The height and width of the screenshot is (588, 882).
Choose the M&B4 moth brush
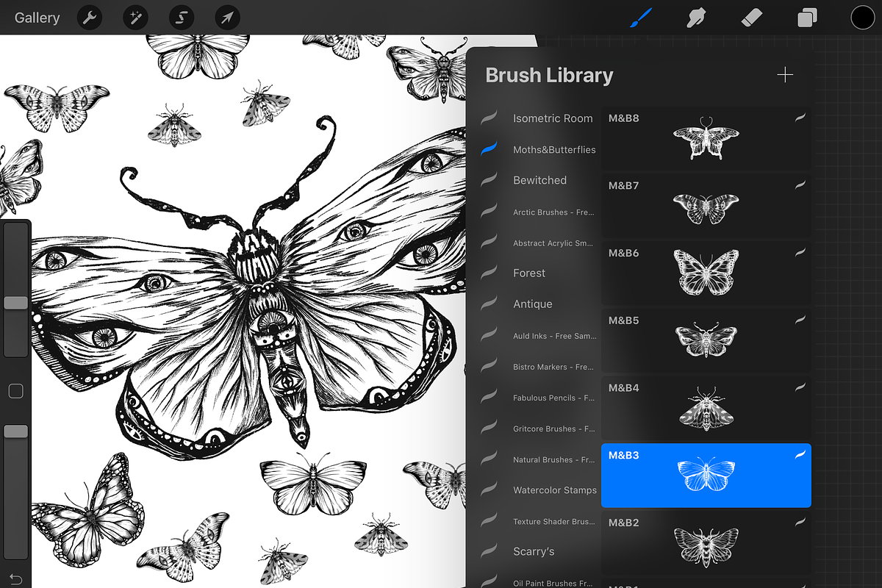click(x=706, y=408)
